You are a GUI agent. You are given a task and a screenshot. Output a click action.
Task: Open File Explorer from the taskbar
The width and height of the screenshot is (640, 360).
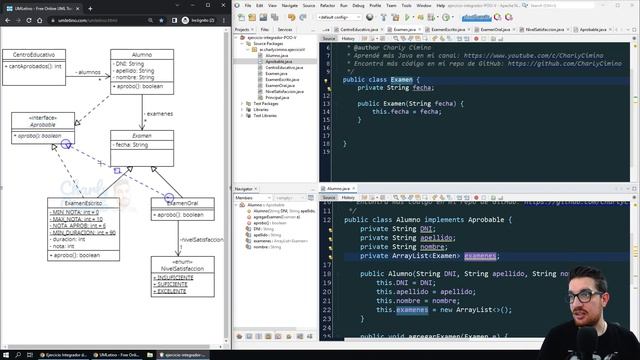(150, 355)
